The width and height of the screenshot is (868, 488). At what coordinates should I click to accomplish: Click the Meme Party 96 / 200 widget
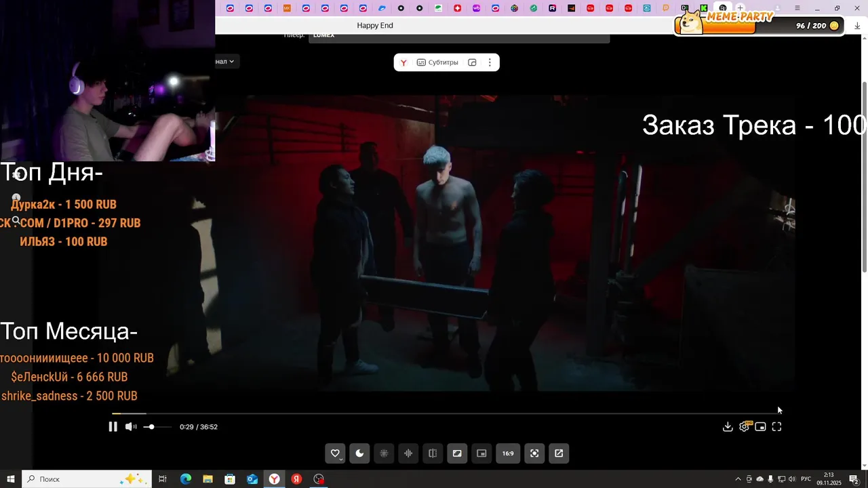(759, 22)
